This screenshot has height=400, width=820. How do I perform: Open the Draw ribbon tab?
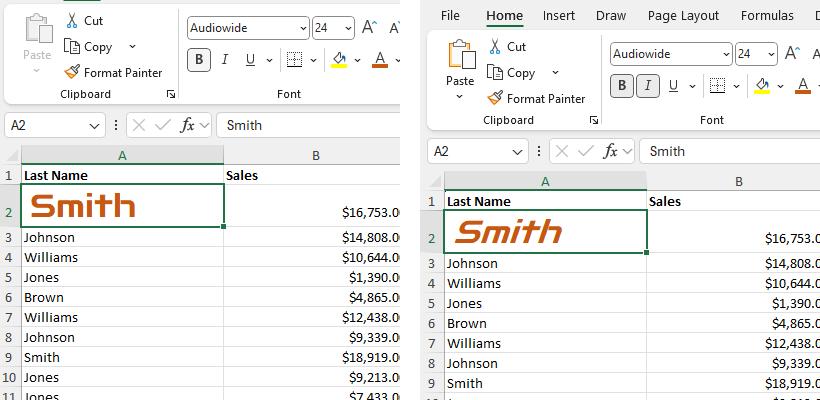(611, 15)
